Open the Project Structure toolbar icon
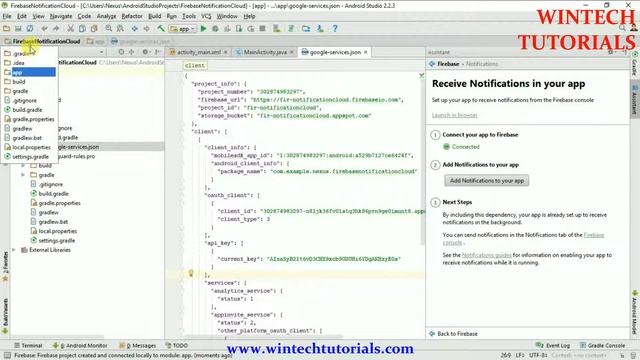Viewport: 640px width, 360px height. coord(306,29)
